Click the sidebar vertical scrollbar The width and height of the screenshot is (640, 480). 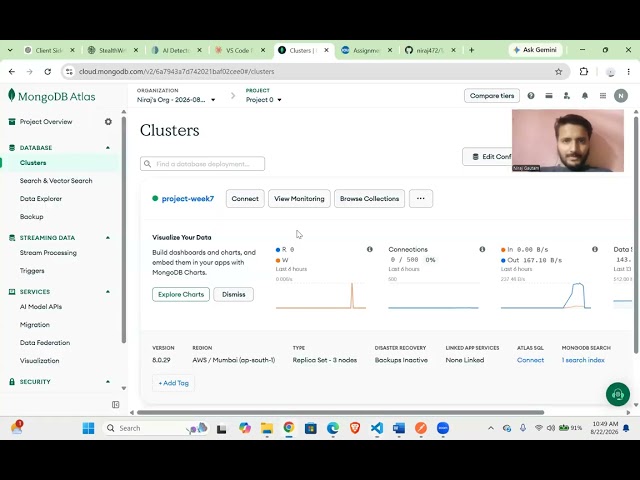(124, 229)
